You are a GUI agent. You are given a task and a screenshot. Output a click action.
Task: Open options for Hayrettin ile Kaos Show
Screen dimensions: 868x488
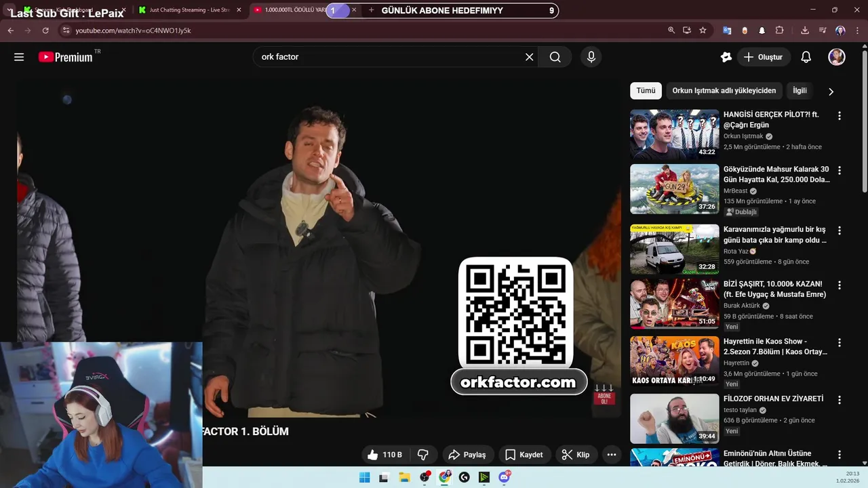point(839,343)
